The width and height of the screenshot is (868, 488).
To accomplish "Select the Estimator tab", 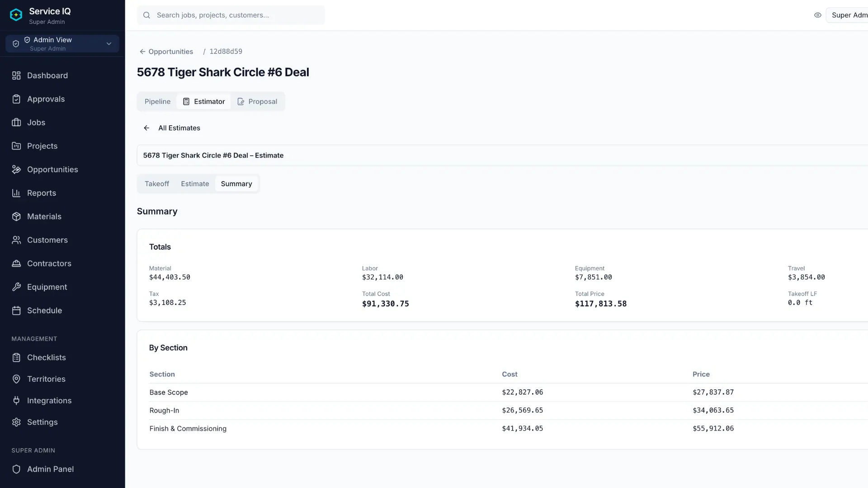I will pyautogui.click(x=204, y=102).
